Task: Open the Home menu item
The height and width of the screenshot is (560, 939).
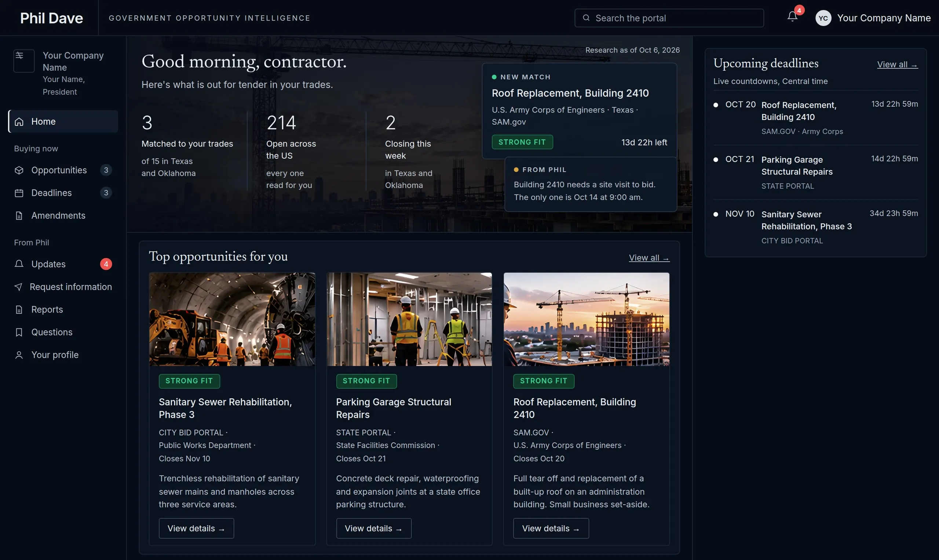Action: pos(63,122)
